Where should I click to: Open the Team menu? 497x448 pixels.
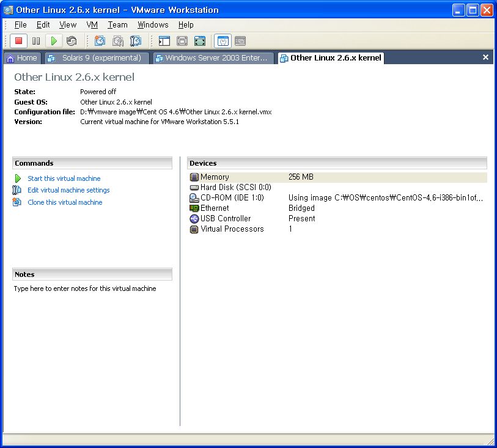[x=117, y=24]
